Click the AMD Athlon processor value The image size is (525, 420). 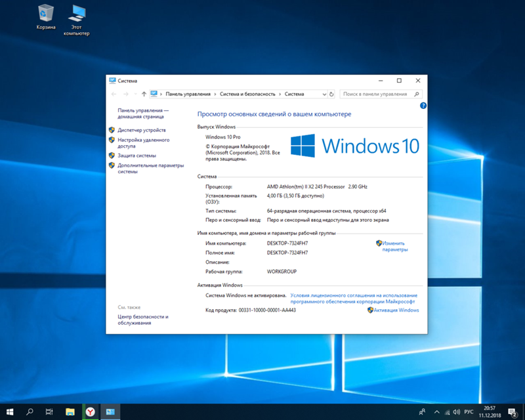click(x=317, y=186)
